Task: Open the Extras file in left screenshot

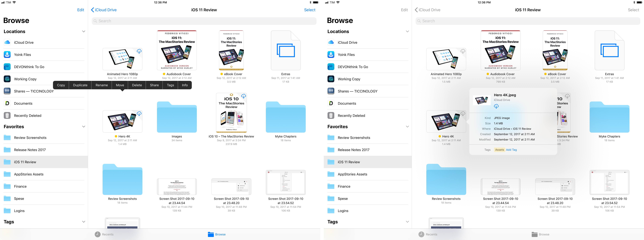Action: [286, 50]
